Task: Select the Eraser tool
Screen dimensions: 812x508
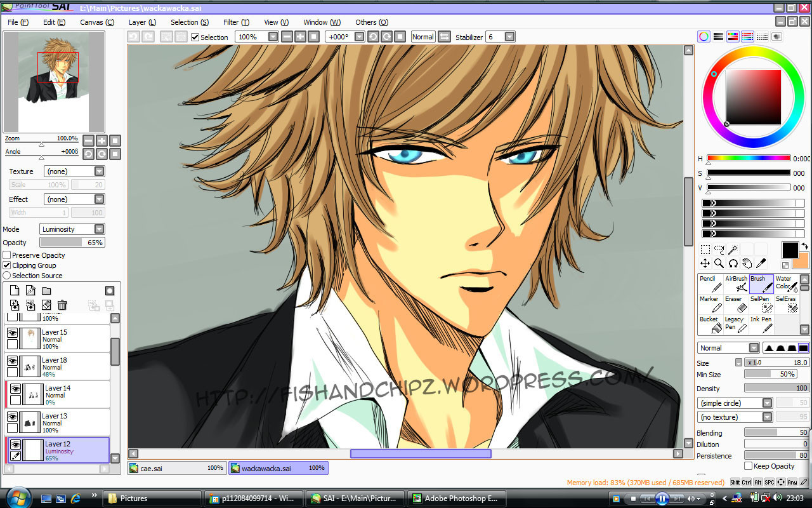Action: click(736, 304)
